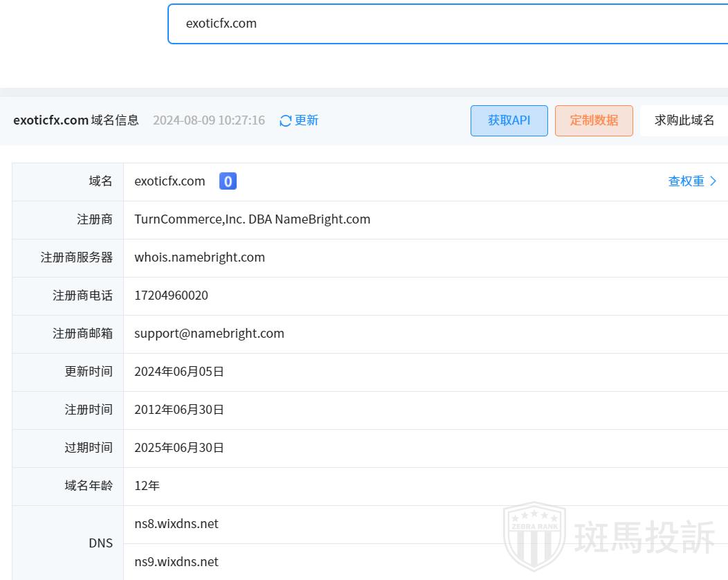Click the 过期时间 date 2025年06月30日

tap(179, 448)
